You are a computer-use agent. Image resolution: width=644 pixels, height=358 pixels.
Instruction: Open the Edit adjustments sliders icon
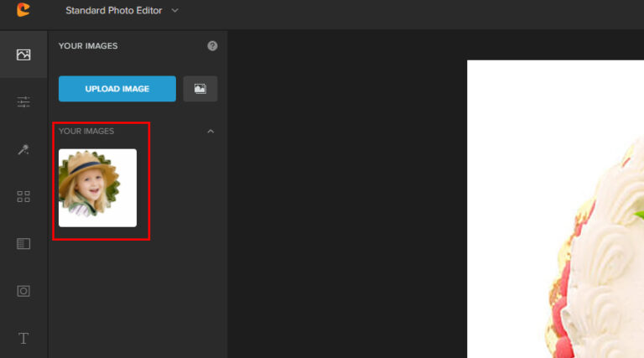tap(23, 101)
